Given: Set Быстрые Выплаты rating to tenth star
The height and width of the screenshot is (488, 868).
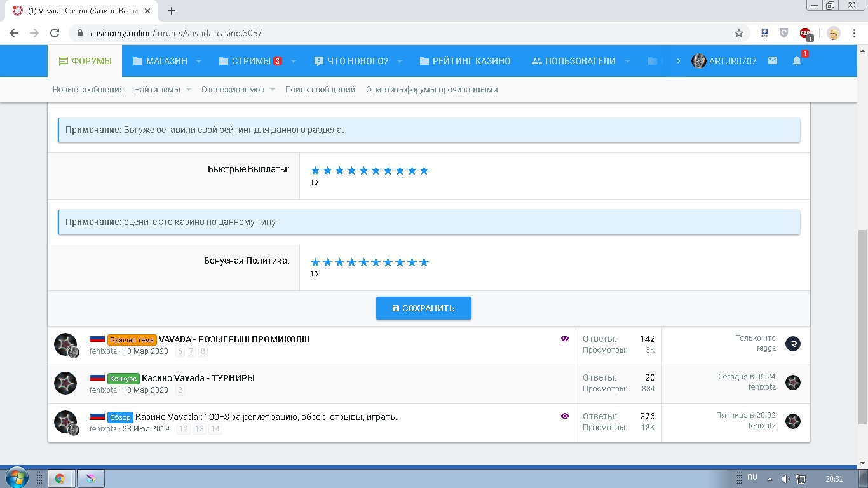Looking at the screenshot, I should (x=424, y=170).
